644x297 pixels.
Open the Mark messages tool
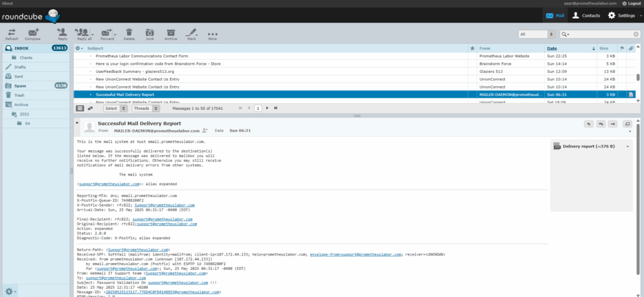tap(191, 35)
